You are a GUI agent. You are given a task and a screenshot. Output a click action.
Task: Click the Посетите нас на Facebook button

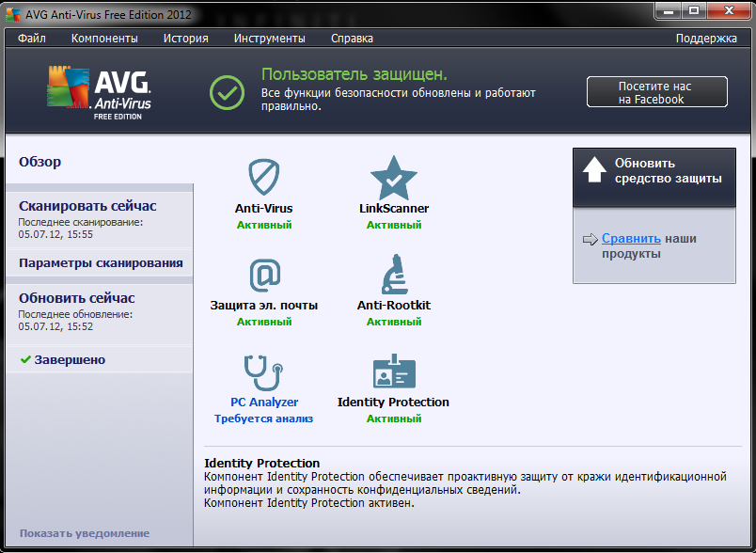pyautogui.click(x=656, y=92)
